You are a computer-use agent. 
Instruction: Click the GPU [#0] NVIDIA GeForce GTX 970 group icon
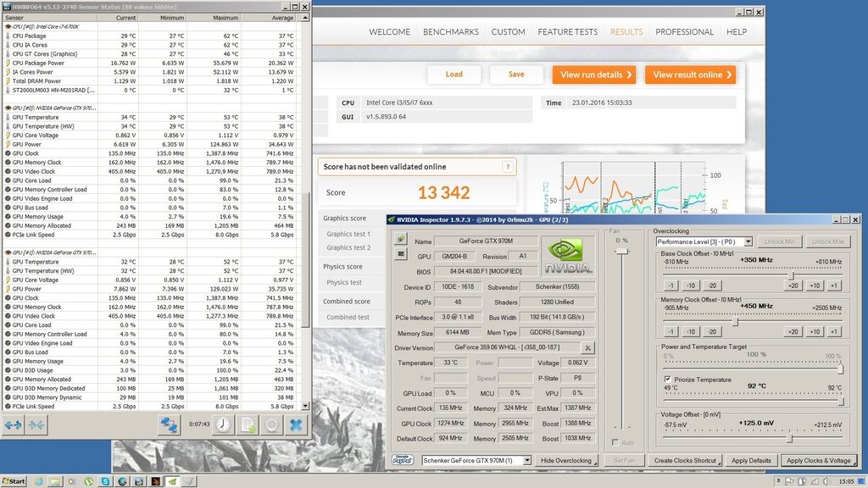click(x=8, y=108)
